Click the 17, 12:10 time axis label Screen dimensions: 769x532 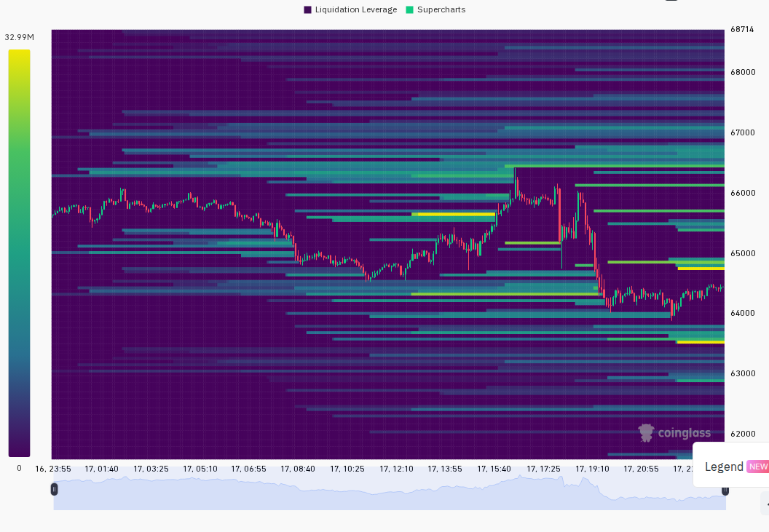(396, 469)
